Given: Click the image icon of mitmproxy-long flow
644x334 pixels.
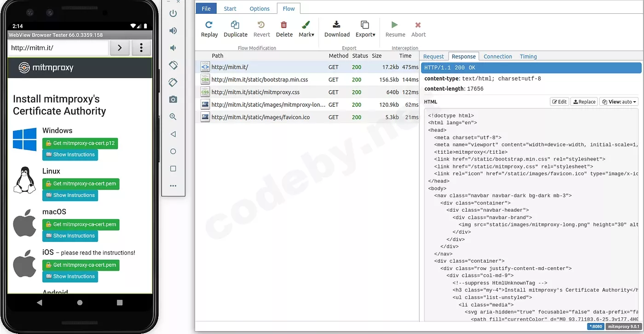Looking at the screenshot, I should point(205,104).
